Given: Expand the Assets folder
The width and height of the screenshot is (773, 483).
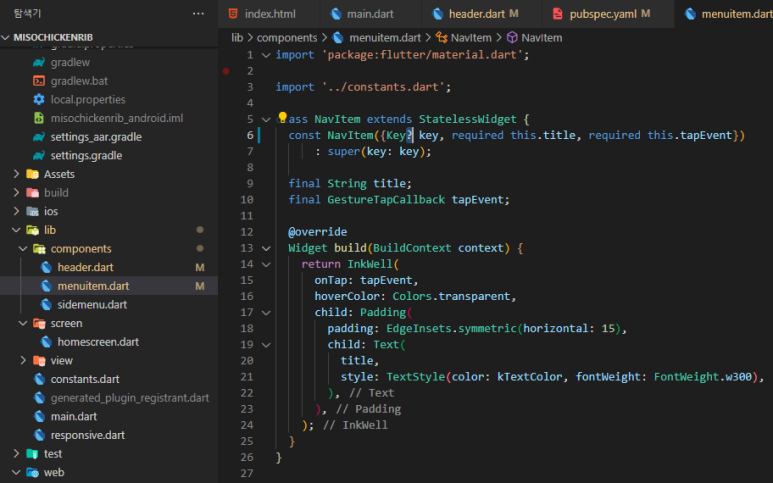Looking at the screenshot, I should pos(16,174).
